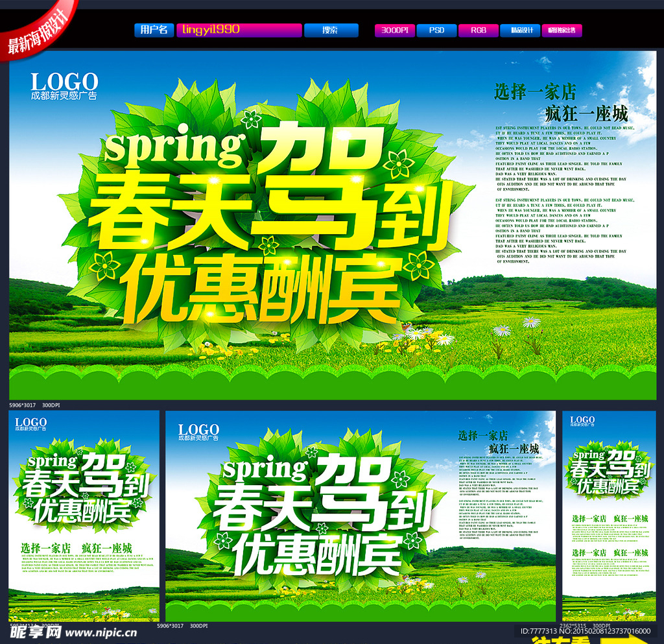The height and width of the screenshot is (644, 664).
Task: Click the LOGO in the center thumbnail
Action: tap(198, 429)
